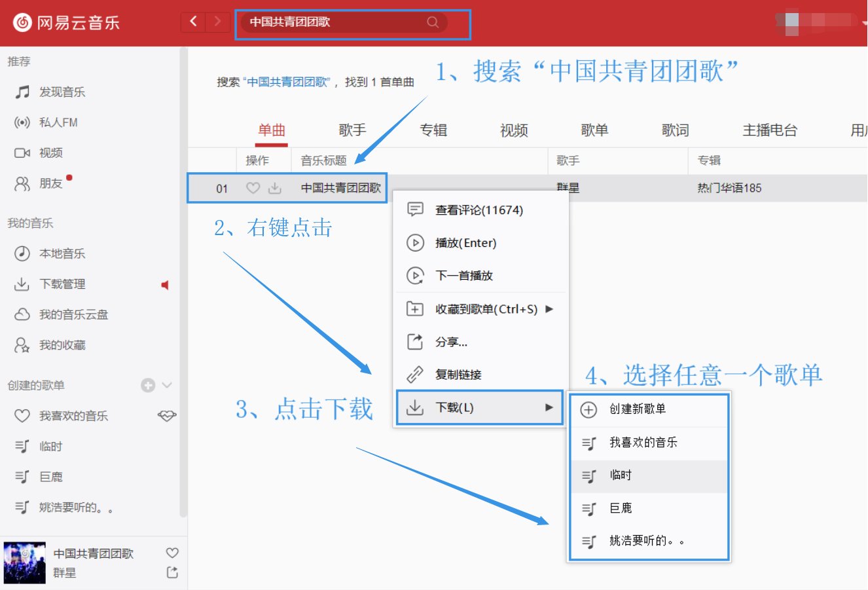Switch to the 歌手 tab
Image resolution: width=868 pixels, height=590 pixels.
tap(352, 130)
